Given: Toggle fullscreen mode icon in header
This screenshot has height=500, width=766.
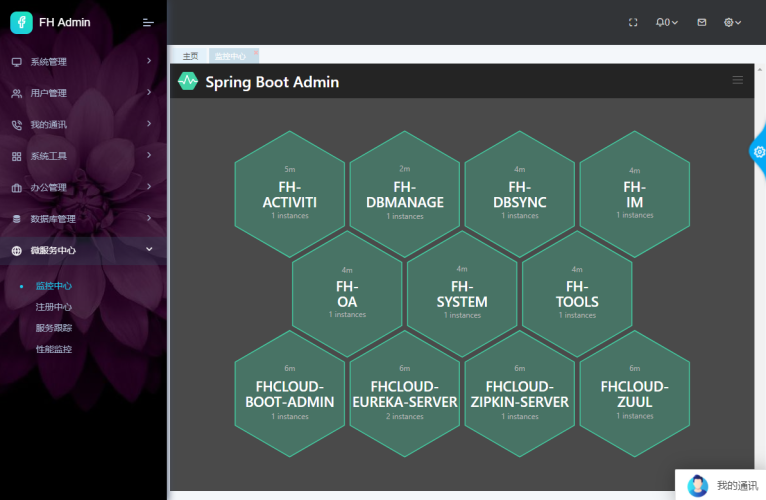Looking at the screenshot, I should point(633,22).
